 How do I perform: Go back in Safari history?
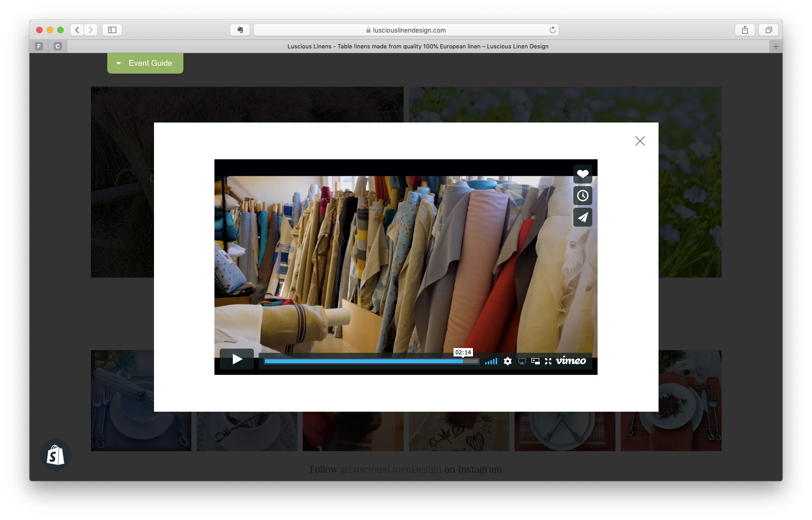click(x=77, y=30)
